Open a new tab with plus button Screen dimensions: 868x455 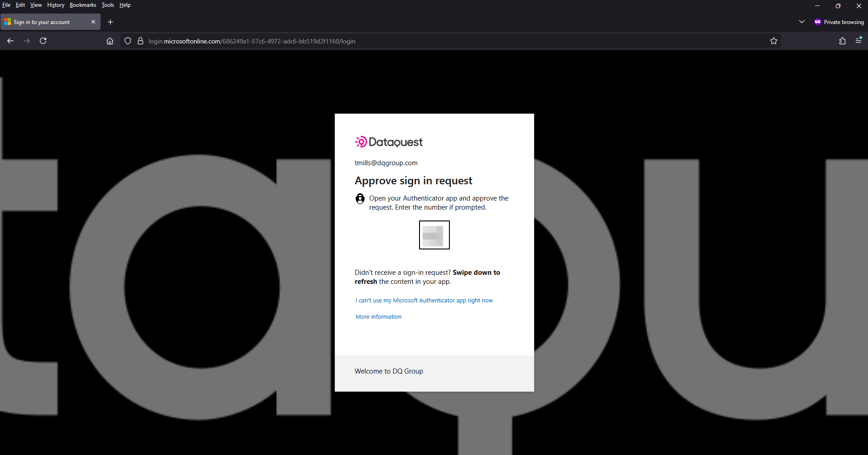[110, 22]
